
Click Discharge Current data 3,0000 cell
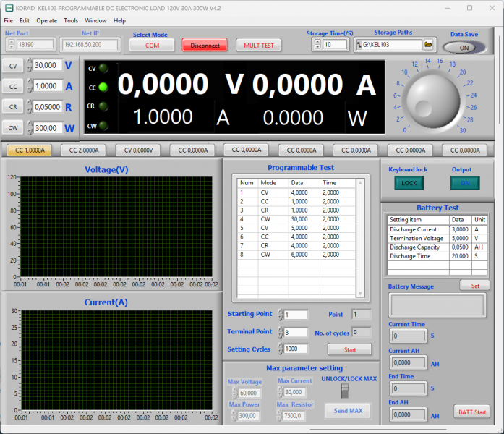461,229
